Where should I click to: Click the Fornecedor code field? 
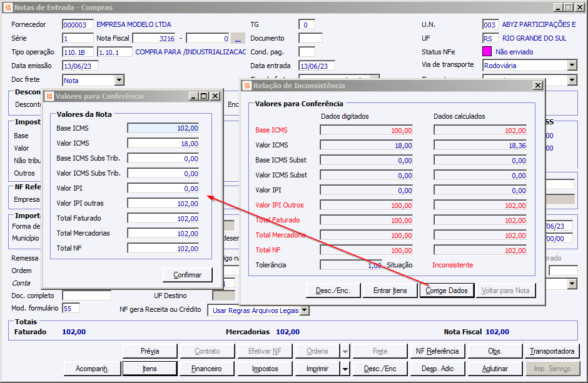click(x=78, y=25)
